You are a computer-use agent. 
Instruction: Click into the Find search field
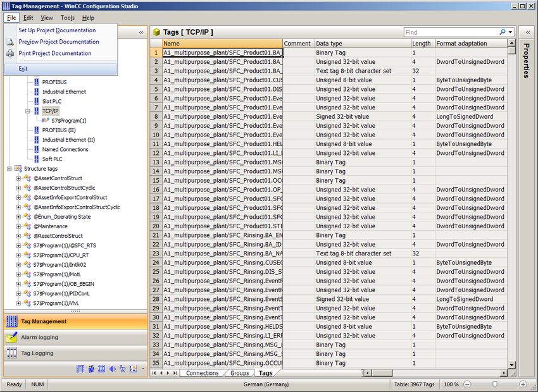click(x=451, y=32)
